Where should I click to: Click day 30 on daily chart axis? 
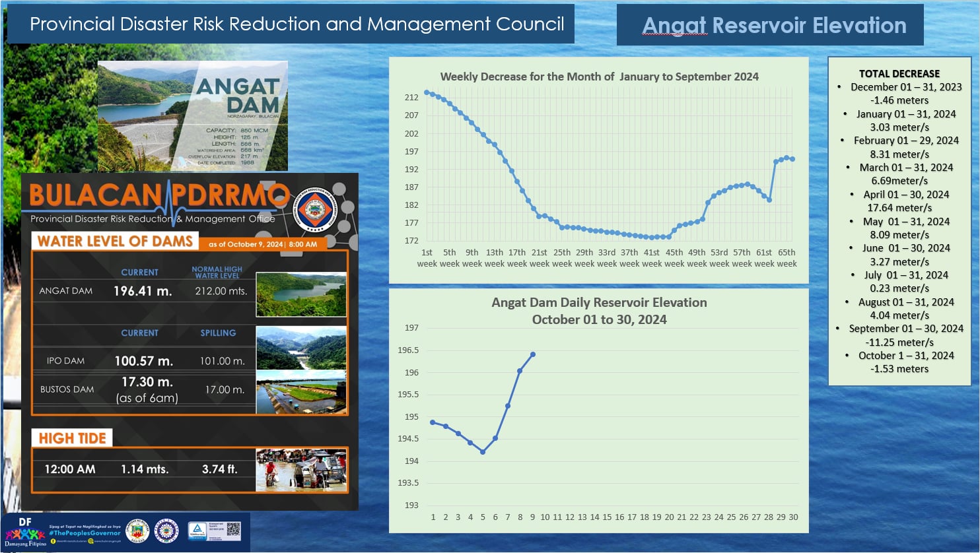click(x=793, y=517)
